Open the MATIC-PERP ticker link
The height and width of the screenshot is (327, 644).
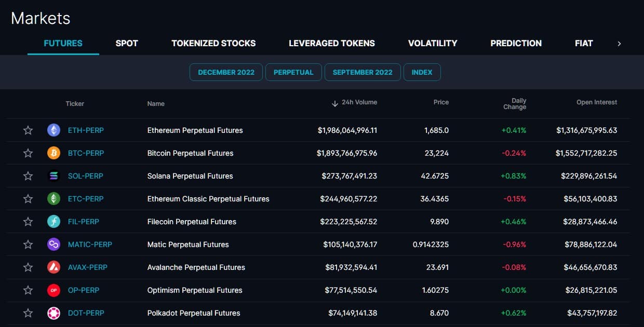click(x=90, y=244)
